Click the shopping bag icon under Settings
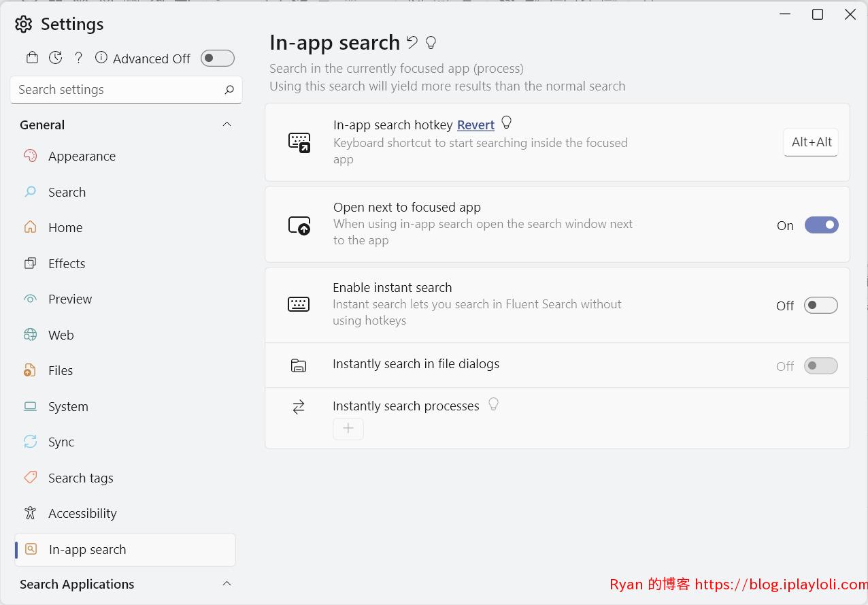Viewport: 868px width, 605px height. (x=32, y=58)
